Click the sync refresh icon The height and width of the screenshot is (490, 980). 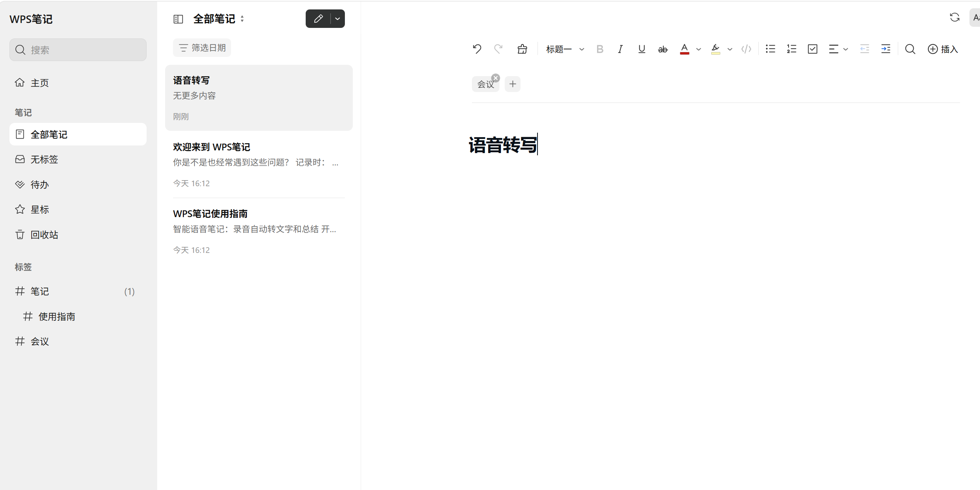click(x=954, y=17)
